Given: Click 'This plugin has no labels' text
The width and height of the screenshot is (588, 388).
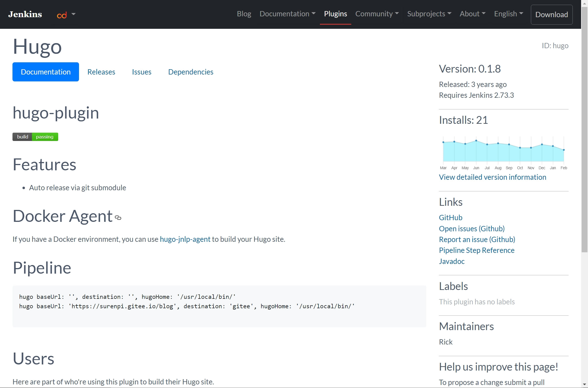Looking at the screenshot, I should 477,302.
